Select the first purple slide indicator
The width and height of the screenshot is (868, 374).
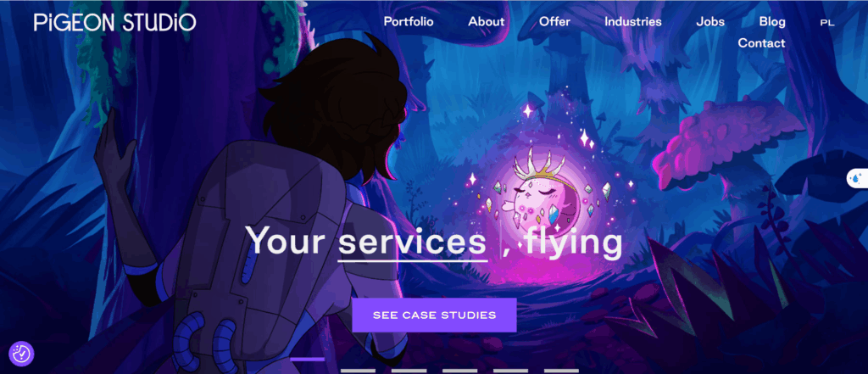[307, 359]
